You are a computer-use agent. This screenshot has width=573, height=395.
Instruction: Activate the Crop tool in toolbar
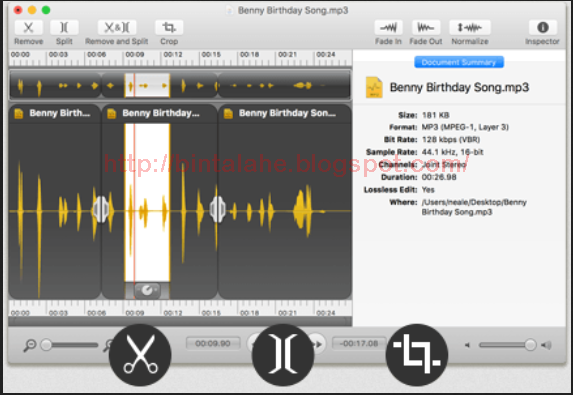click(x=169, y=28)
